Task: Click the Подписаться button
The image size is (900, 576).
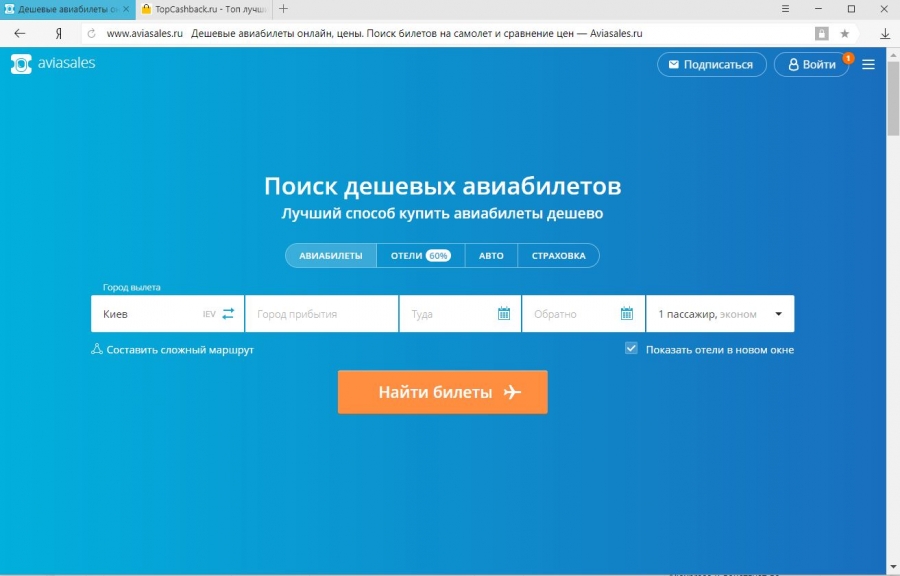Action: click(711, 64)
